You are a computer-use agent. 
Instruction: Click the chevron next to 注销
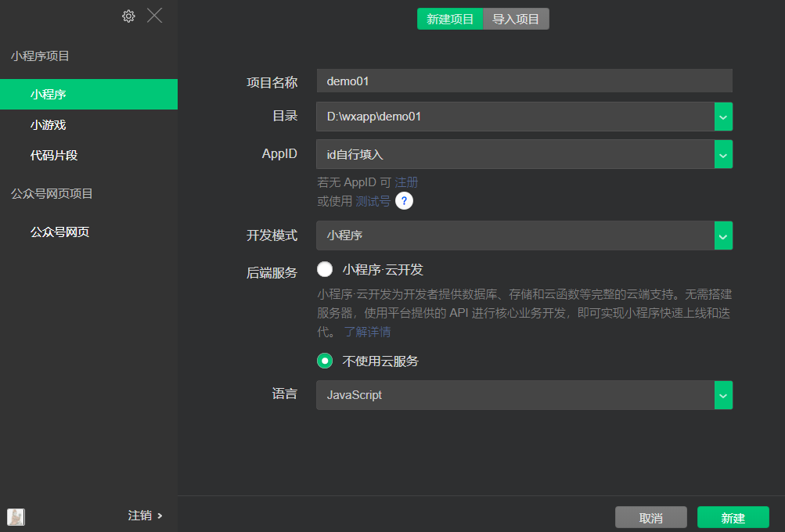click(160, 516)
